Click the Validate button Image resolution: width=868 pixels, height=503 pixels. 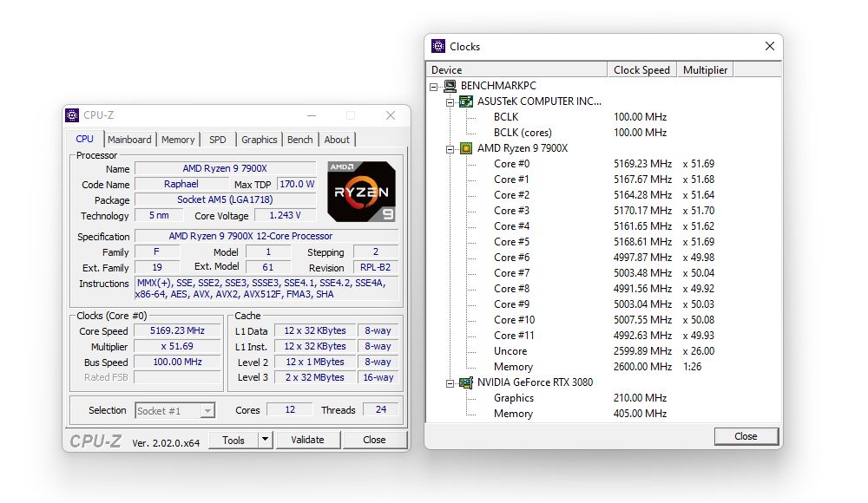pyautogui.click(x=307, y=440)
